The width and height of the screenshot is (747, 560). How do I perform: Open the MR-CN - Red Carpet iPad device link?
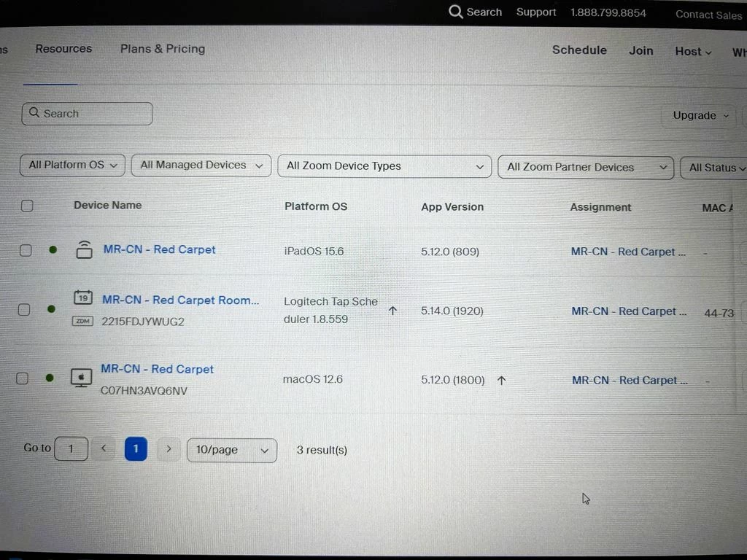click(x=160, y=249)
